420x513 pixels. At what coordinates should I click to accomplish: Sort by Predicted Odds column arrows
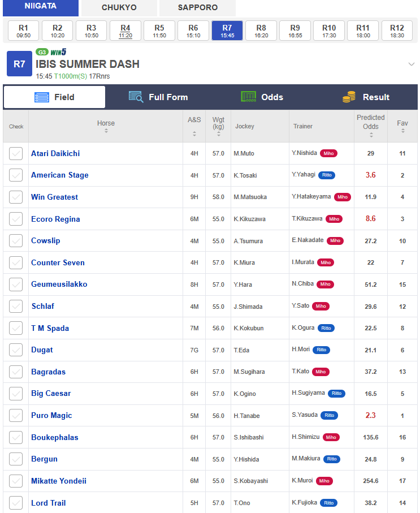[371, 135]
